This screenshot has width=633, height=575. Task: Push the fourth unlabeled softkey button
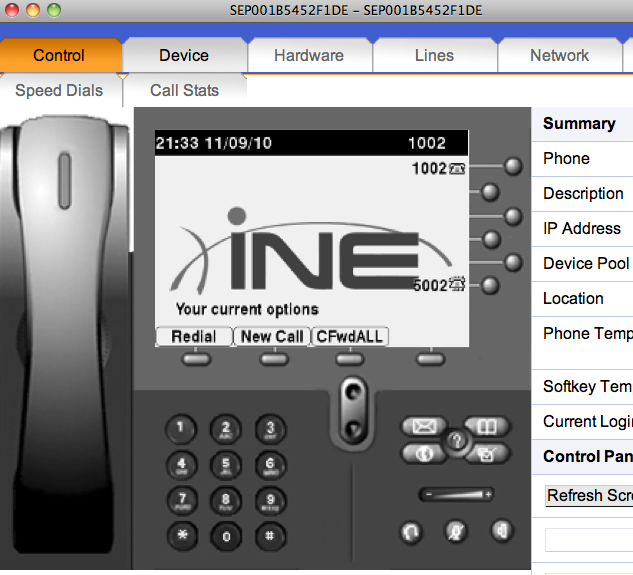pyautogui.click(x=430, y=359)
